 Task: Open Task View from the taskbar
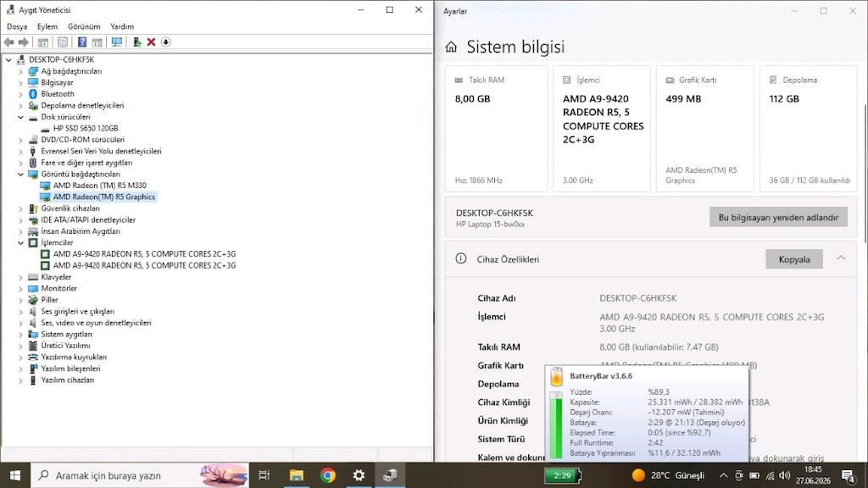pyautogui.click(x=264, y=475)
